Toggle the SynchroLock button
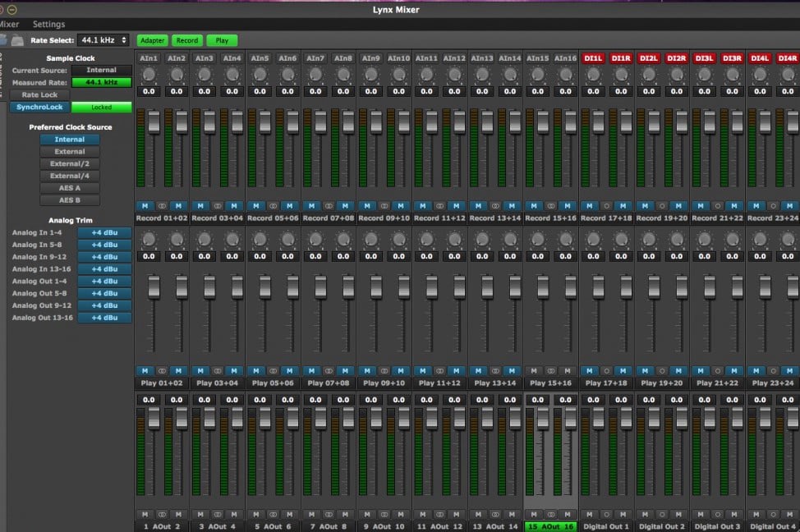This screenshot has width=800, height=532. point(39,108)
